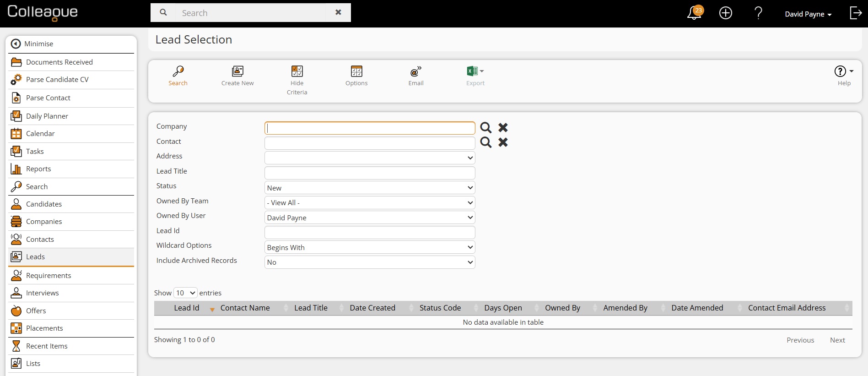Open the Wildcard Options dropdown
The width and height of the screenshot is (868, 376).
point(370,247)
